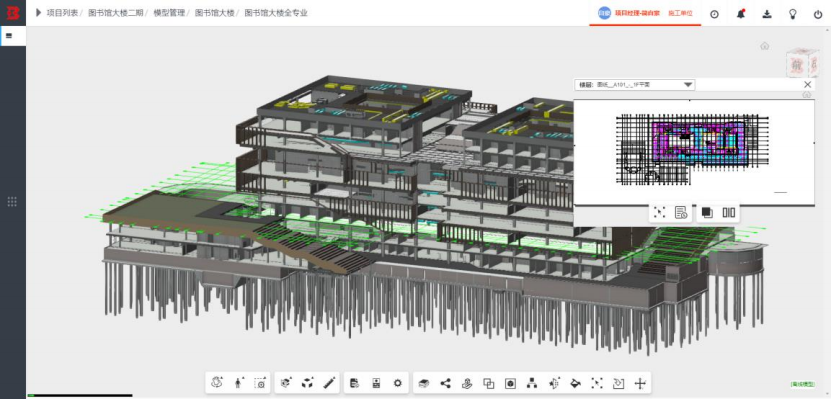
Task: Click the orbit rotate view tool
Action: pyautogui.click(x=217, y=383)
